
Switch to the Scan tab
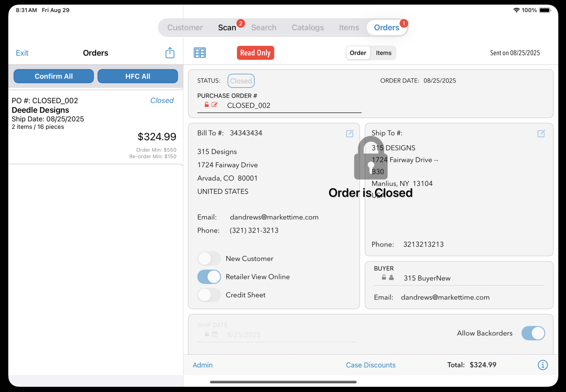pos(227,28)
